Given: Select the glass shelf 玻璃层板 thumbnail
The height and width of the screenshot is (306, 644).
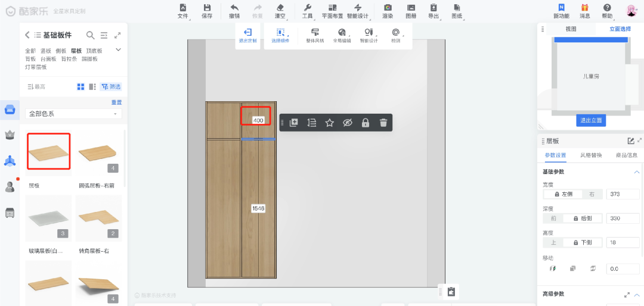Looking at the screenshot, I should (48, 218).
